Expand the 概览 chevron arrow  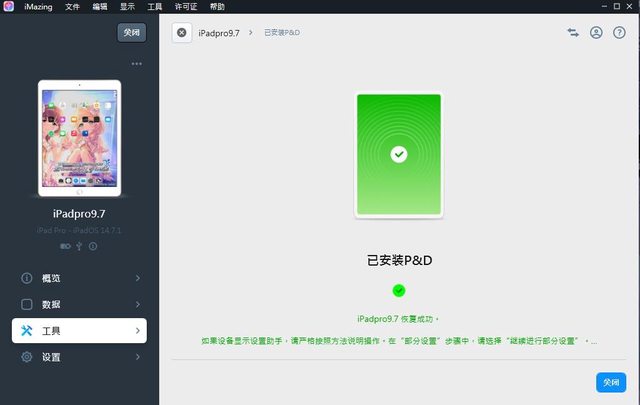tap(138, 278)
